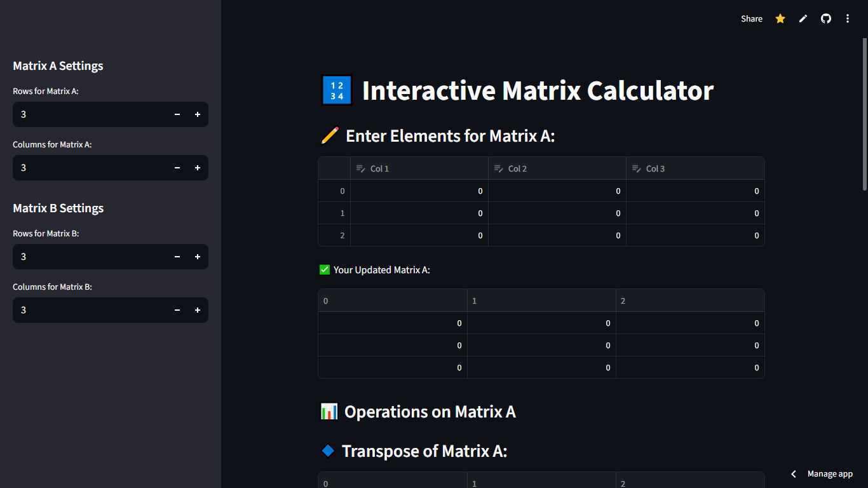Click the Transpose of Matrix A heading
The width and height of the screenshot is (868, 488).
coord(424,451)
